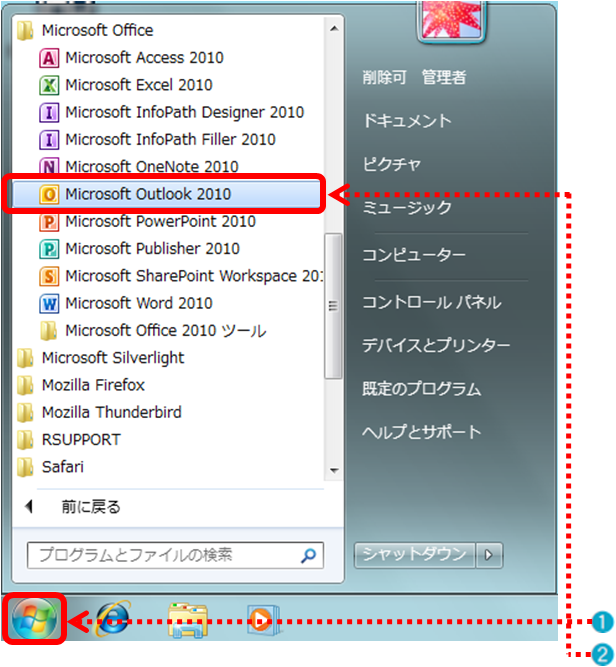The height and width of the screenshot is (667, 616).
Task: Click the Microsoft OneNote 2010 icon
Action: pyautogui.click(x=49, y=166)
